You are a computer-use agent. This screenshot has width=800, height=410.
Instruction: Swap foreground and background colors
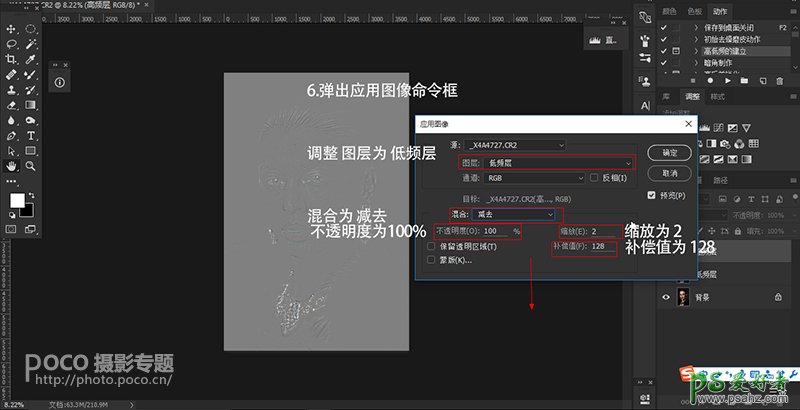click(x=32, y=195)
